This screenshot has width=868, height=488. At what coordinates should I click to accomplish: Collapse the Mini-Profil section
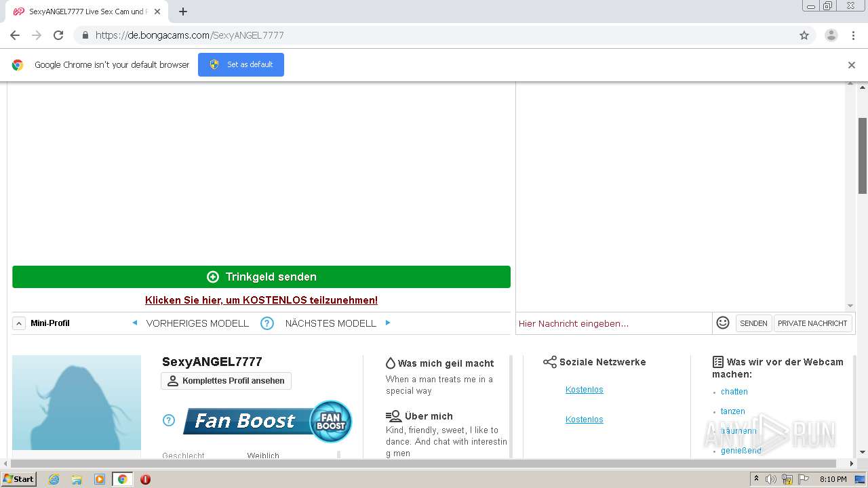coord(19,323)
